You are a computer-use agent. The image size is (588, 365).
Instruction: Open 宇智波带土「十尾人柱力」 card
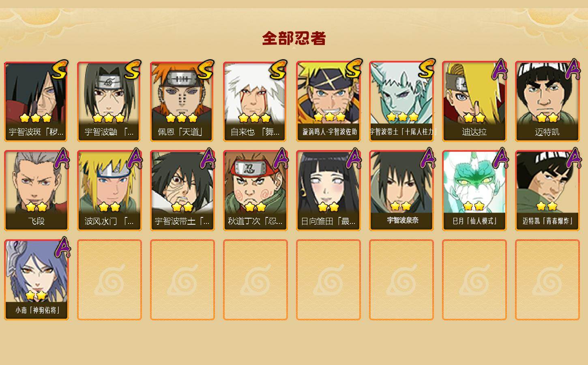point(401,101)
